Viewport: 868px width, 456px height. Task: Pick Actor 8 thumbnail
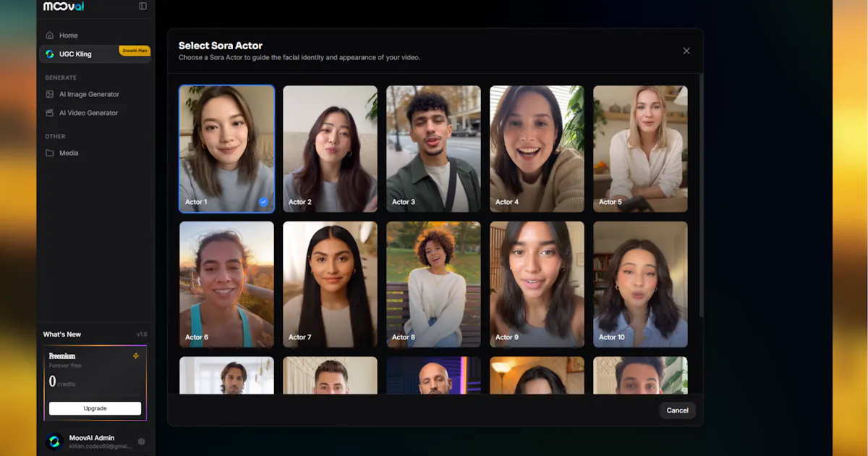(433, 284)
